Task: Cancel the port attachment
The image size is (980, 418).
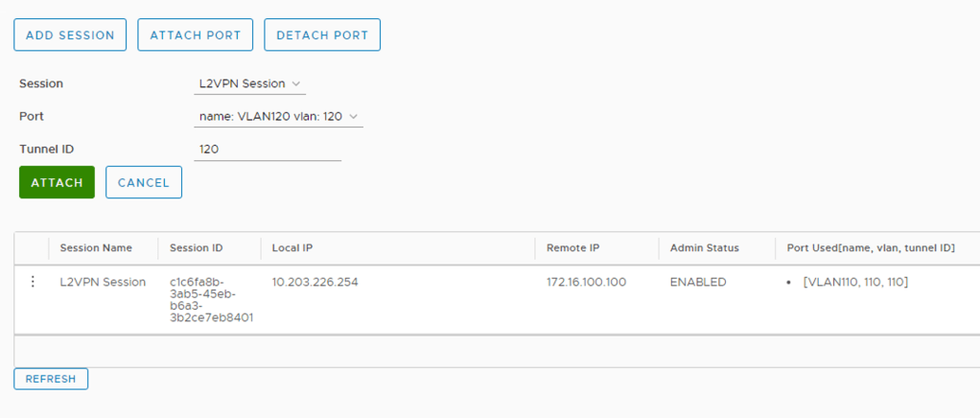Action: (x=143, y=182)
